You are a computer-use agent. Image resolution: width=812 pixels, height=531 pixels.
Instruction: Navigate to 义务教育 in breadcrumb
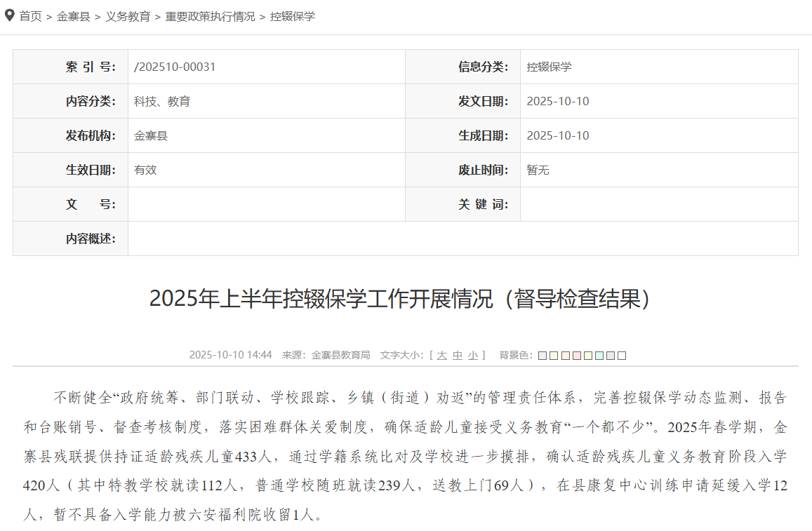tap(128, 16)
